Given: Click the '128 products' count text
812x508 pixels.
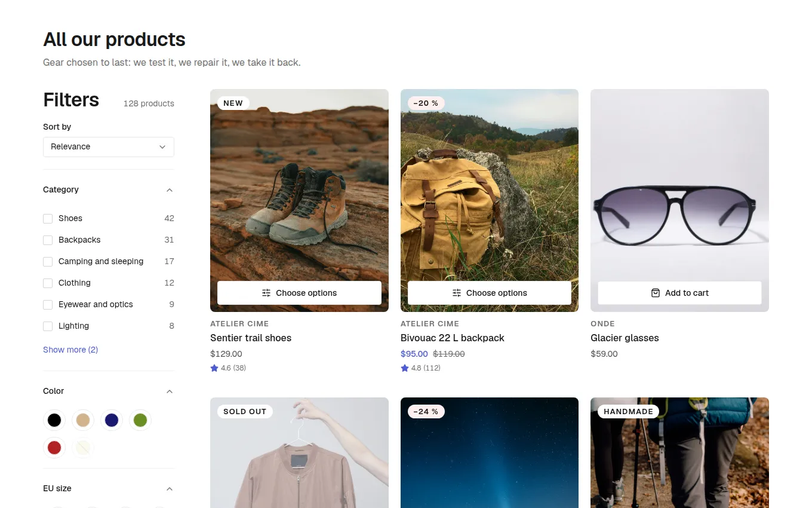Looking at the screenshot, I should pyautogui.click(x=149, y=103).
